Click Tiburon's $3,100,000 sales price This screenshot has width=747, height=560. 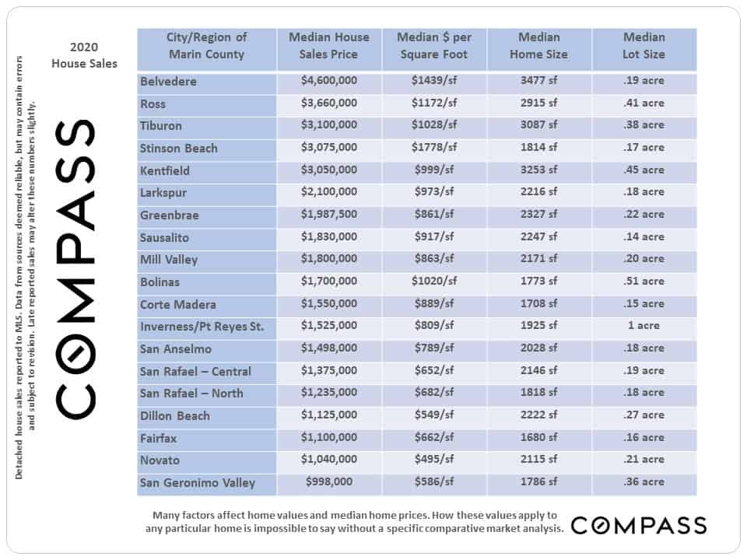tap(328, 125)
